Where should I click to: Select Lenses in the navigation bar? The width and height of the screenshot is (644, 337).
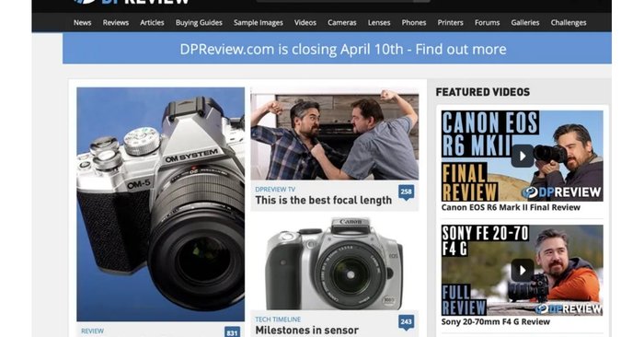click(x=379, y=23)
